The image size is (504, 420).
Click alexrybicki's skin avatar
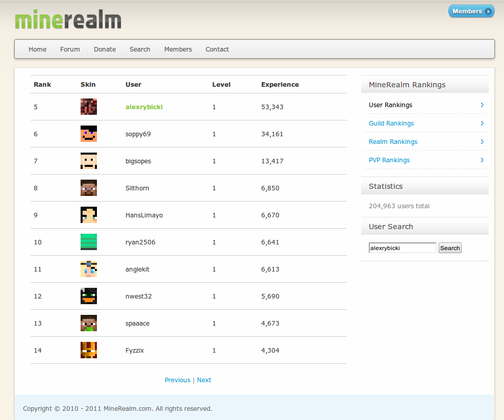tap(88, 107)
